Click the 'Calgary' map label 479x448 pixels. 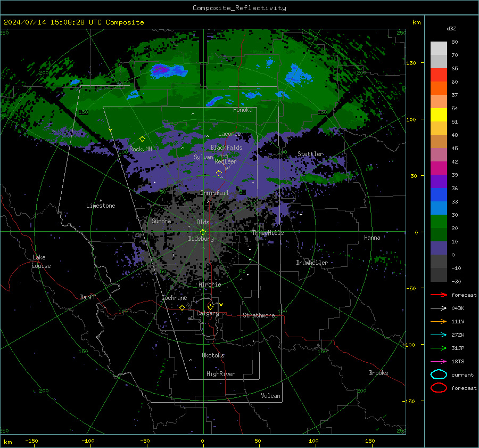[x=208, y=313]
